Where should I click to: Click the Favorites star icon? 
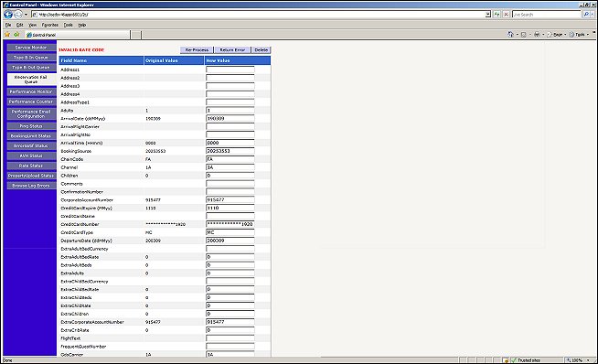click(x=7, y=35)
